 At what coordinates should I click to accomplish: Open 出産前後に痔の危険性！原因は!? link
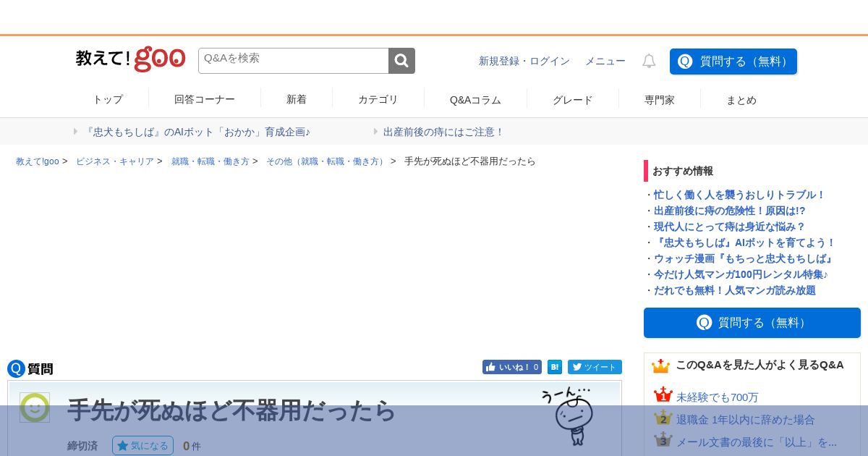click(x=729, y=211)
